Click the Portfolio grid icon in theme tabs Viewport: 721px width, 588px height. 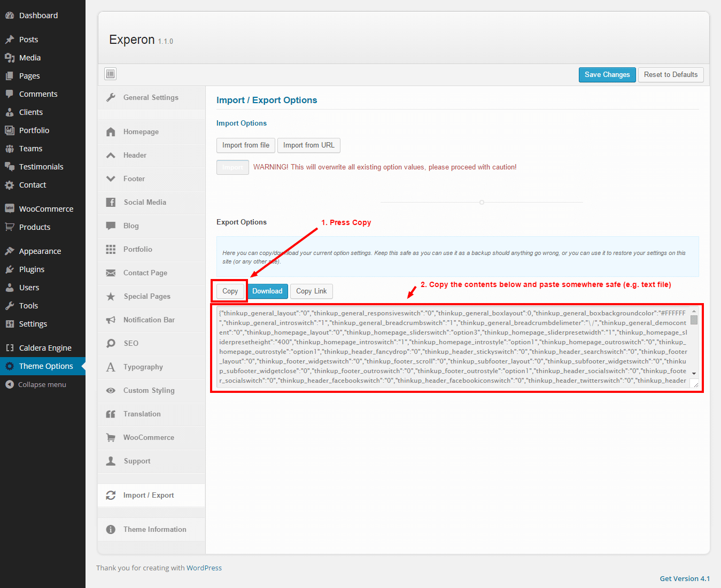point(111,249)
